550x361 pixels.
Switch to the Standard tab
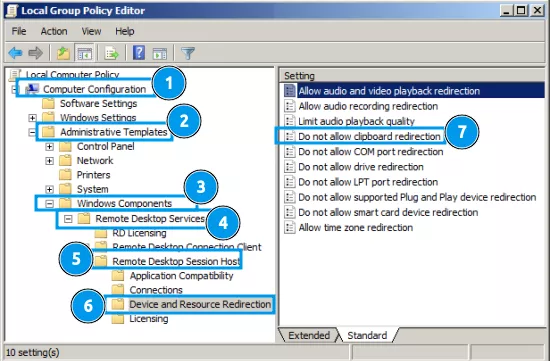coord(367,335)
